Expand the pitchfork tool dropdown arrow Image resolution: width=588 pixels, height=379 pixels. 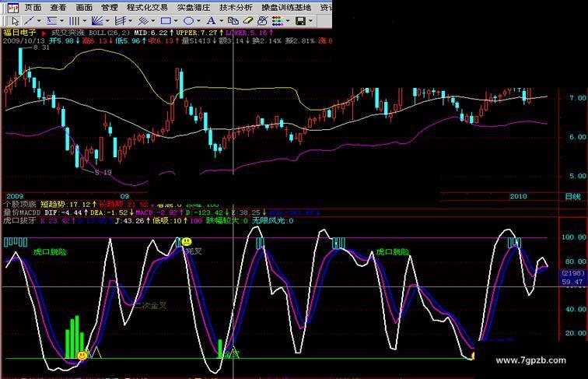point(130,21)
